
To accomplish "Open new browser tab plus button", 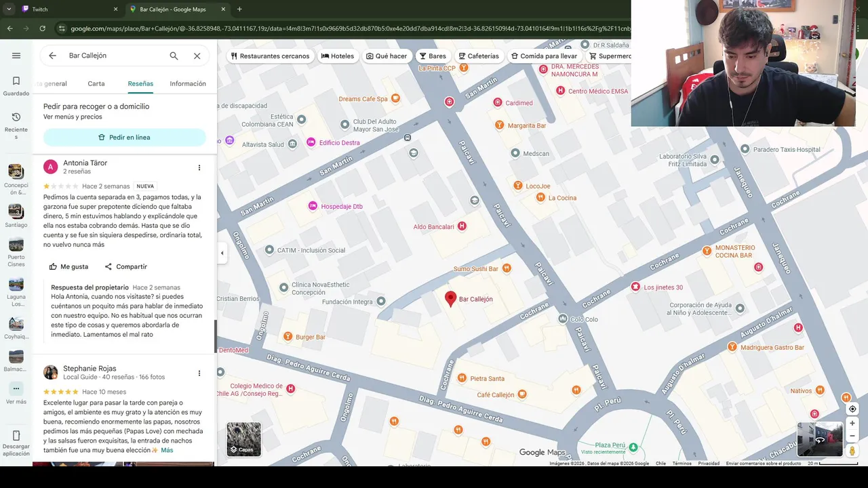I will click(x=239, y=9).
